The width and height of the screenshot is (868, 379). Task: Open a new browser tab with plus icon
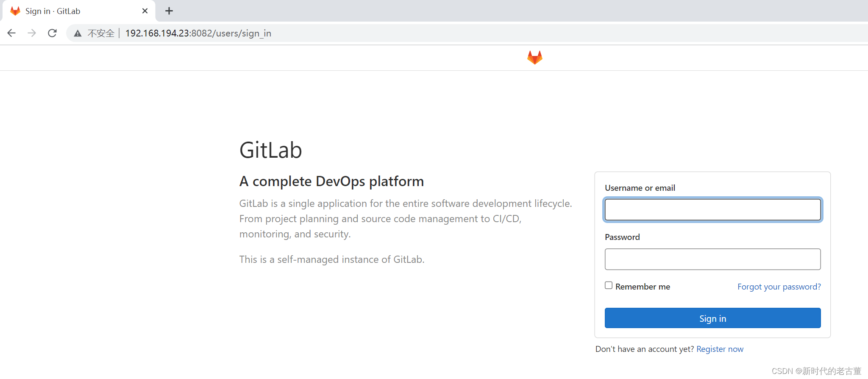[x=169, y=11]
